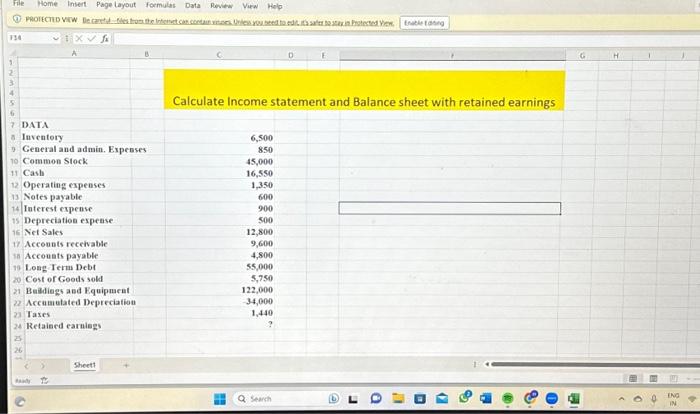Select the 'Operating expenses' cell
700x414 pixels.
point(64,185)
